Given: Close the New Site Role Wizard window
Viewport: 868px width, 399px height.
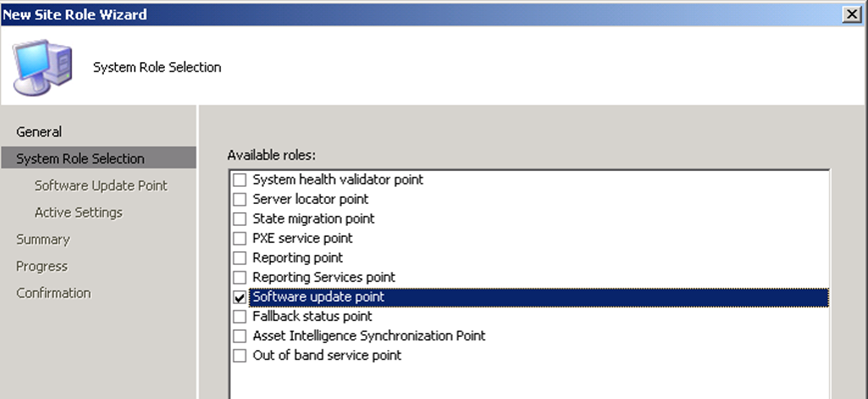Looking at the screenshot, I should point(851,14).
